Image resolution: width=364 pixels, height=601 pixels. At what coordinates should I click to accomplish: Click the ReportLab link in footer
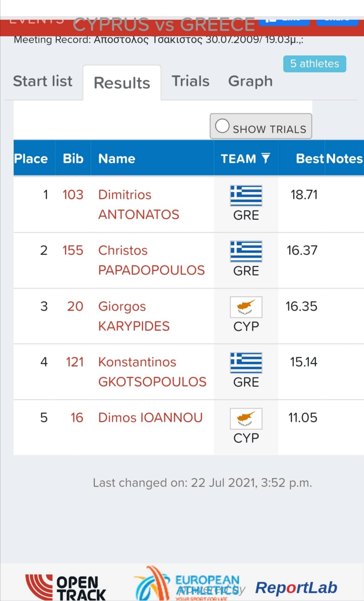point(296,588)
